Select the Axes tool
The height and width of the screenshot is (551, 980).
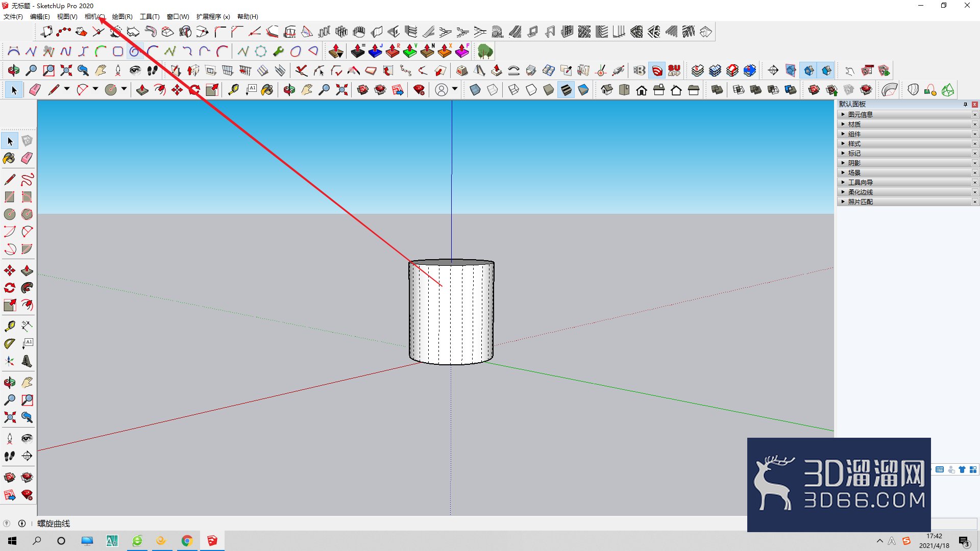[x=10, y=361]
